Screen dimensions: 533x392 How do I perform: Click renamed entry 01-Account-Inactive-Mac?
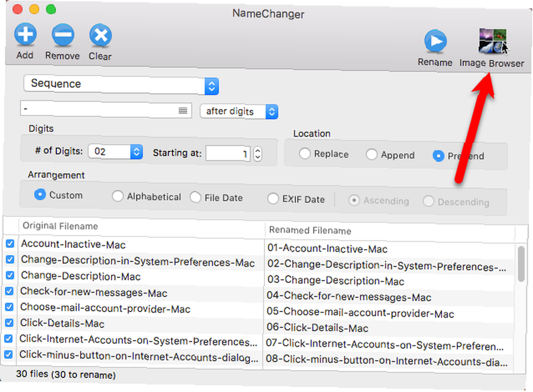click(327, 249)
